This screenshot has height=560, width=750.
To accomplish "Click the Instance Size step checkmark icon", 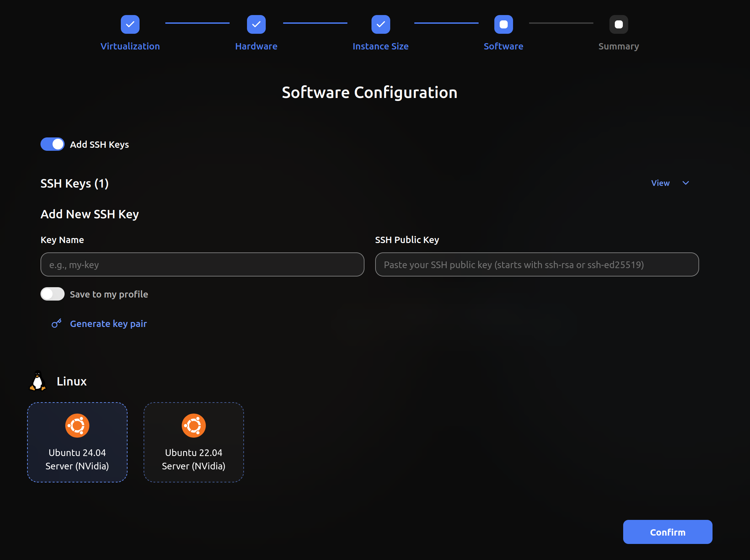I will (x=381, y=24).
